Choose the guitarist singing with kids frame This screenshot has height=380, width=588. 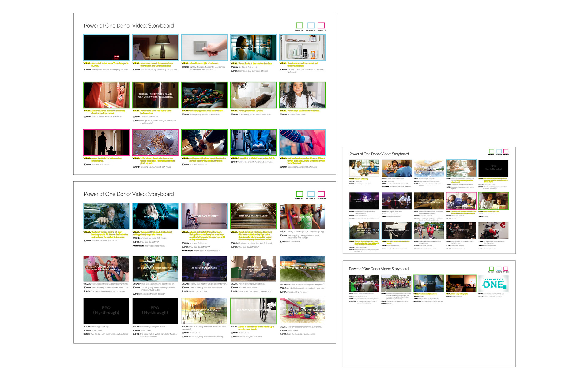pos(397,201)
